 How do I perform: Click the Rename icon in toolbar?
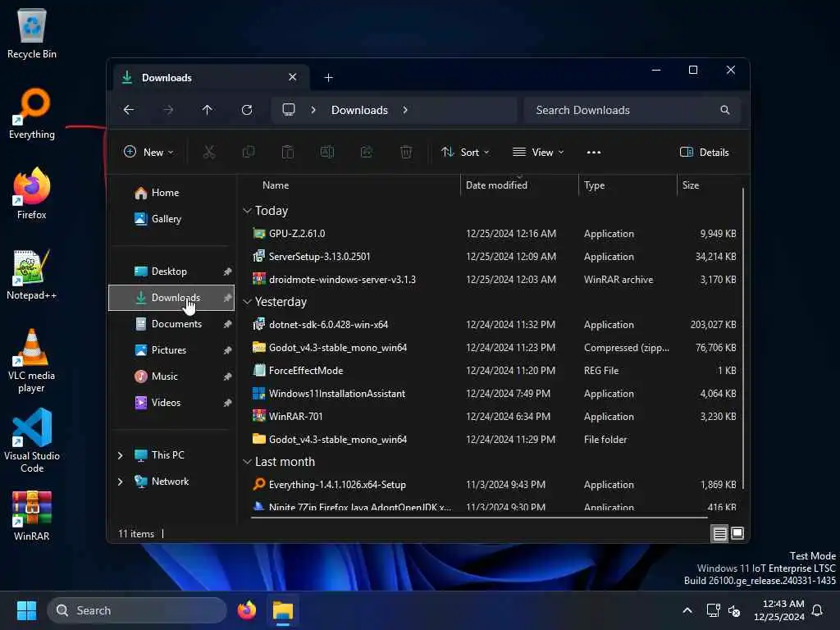[x=327, y=152]
